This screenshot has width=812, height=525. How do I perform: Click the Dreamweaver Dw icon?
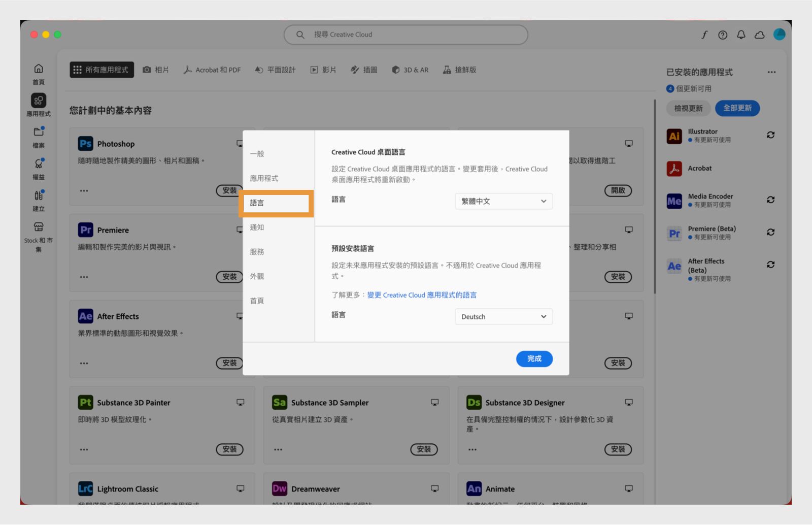coord(280,489)
